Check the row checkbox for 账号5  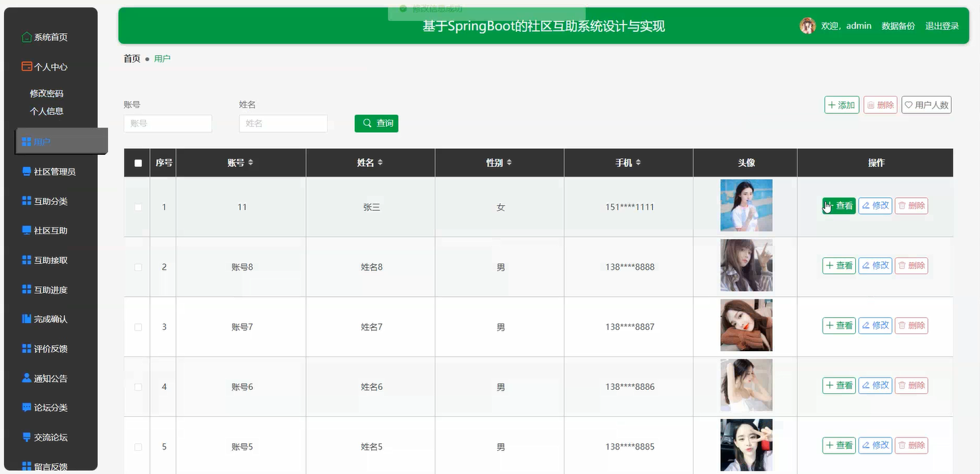(x=138, y=447)
